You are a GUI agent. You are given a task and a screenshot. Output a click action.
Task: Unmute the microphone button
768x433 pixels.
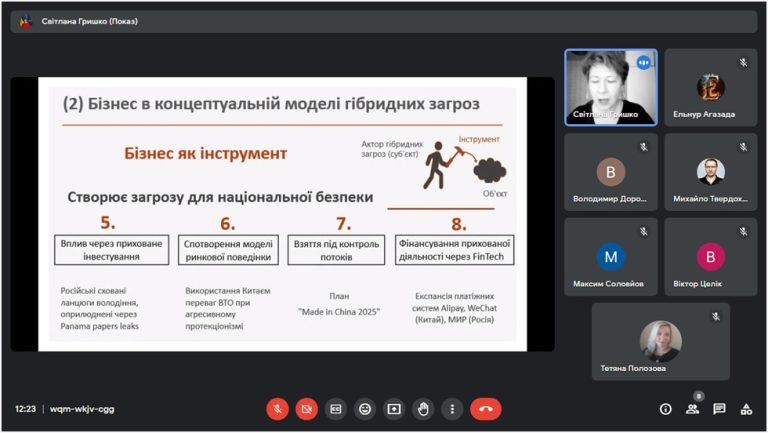[x=277, y=409]
